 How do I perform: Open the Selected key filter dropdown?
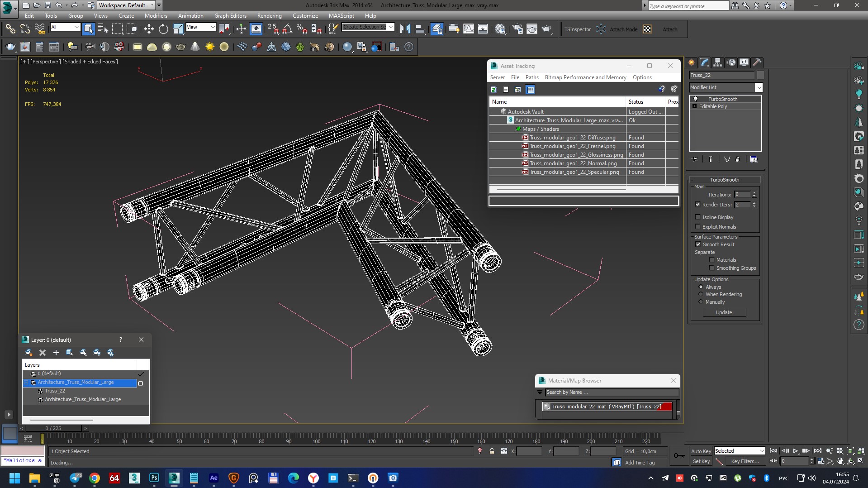pyautogui.click(x=762, y=451)
